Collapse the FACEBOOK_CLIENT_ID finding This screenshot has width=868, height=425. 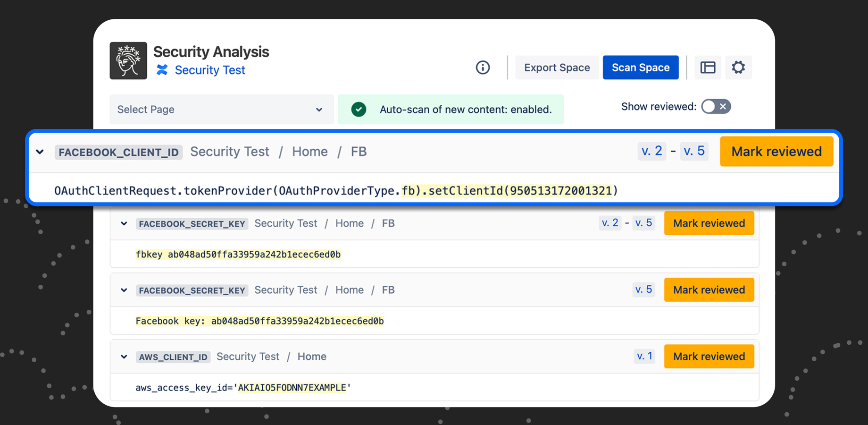pos(40,152)
